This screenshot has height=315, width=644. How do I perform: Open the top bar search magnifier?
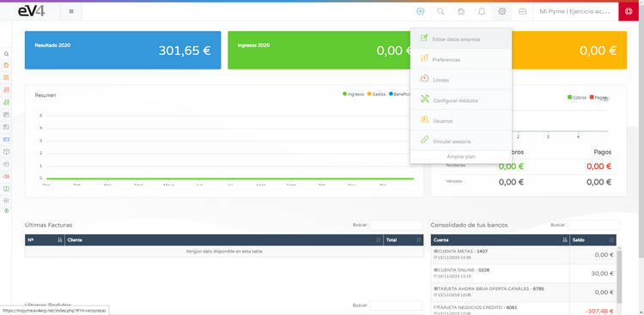pyautogui.click(x=440, y=11)
